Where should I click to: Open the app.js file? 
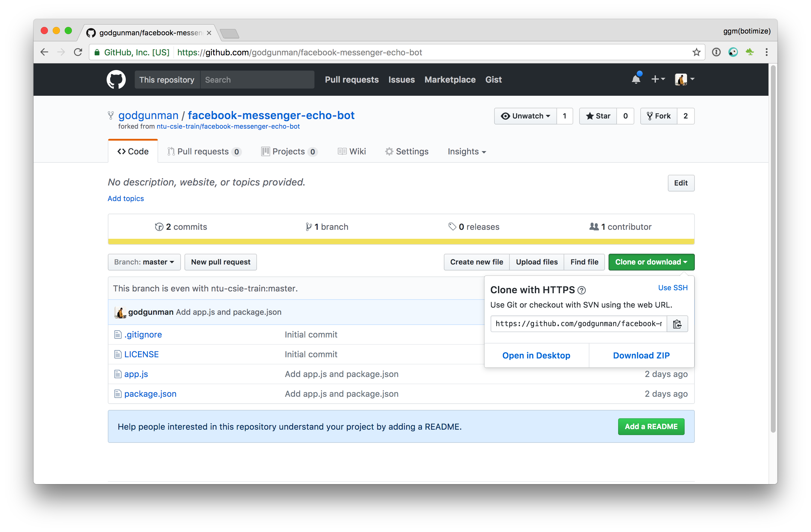point(136,374)
